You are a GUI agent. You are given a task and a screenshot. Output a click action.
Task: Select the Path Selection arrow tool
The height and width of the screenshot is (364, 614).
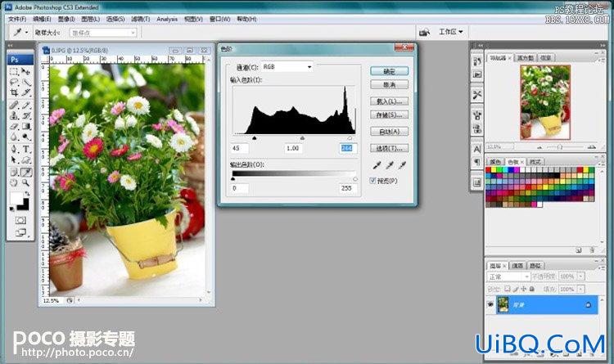click(14, 160)
